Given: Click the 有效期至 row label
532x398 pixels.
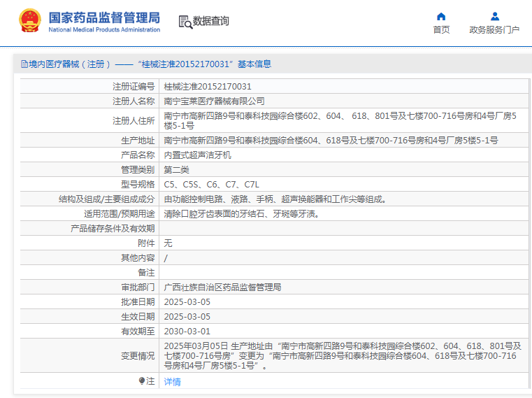Looking at the screenshot, I should coord(138,331).
